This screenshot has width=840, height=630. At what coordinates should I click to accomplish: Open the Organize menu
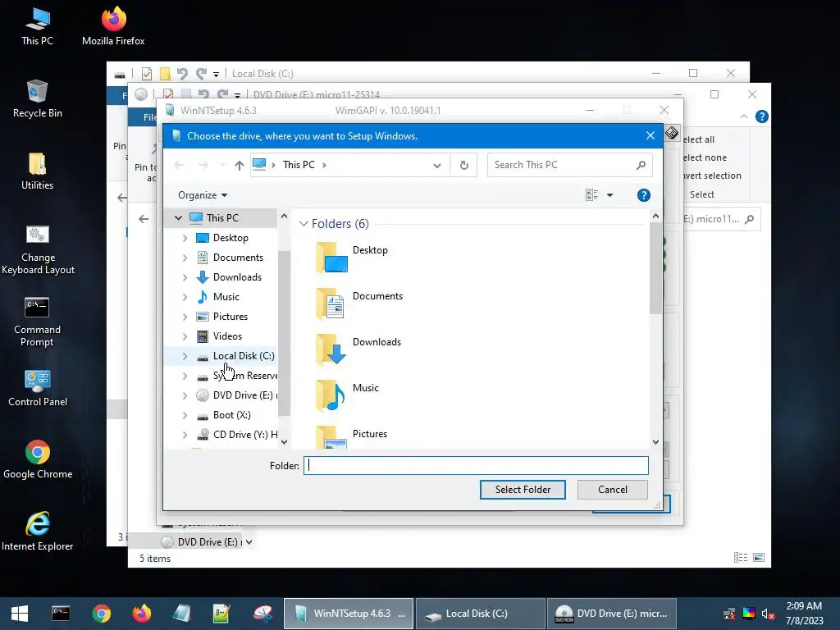pos(203,195)
